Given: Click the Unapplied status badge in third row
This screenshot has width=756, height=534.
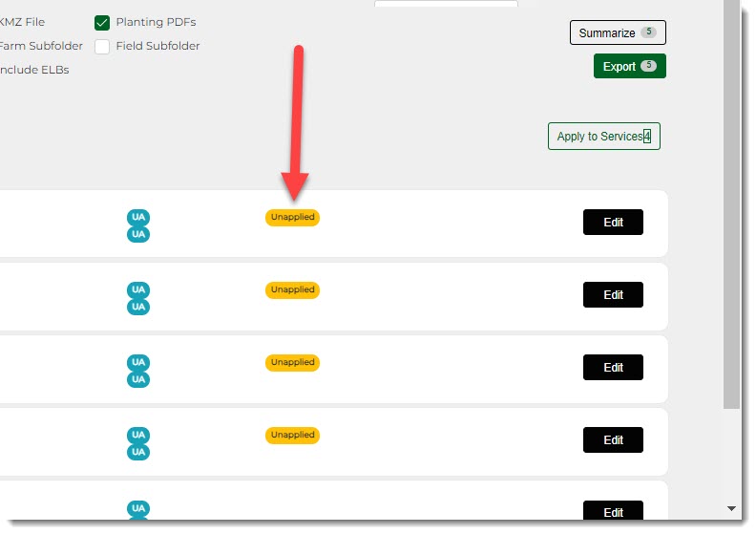Looking at the screenshot, I should coord(292,362).
